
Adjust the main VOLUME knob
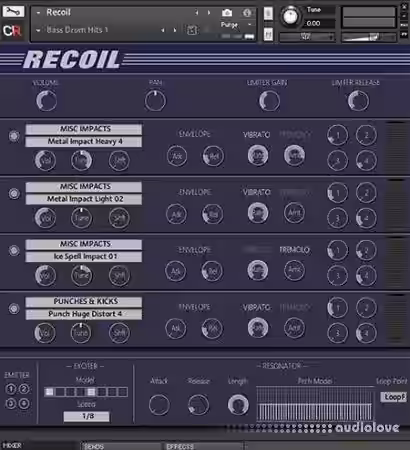tap(46, 101)
